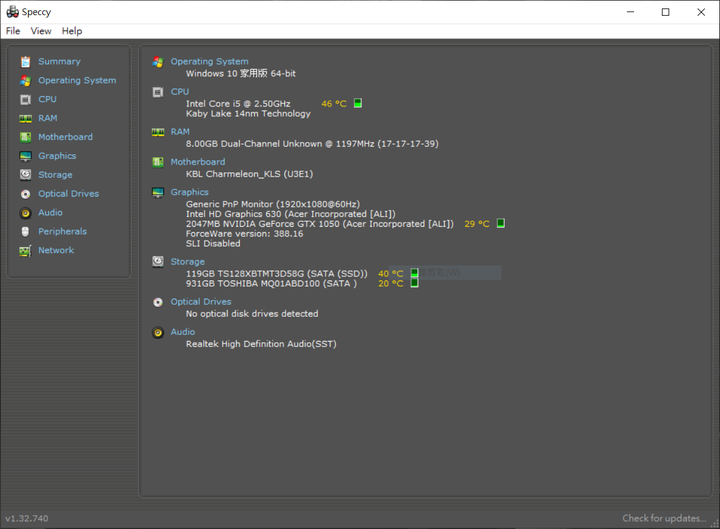
Task: Click the Graphics heading link in main panel
Action: coord(189,192)
